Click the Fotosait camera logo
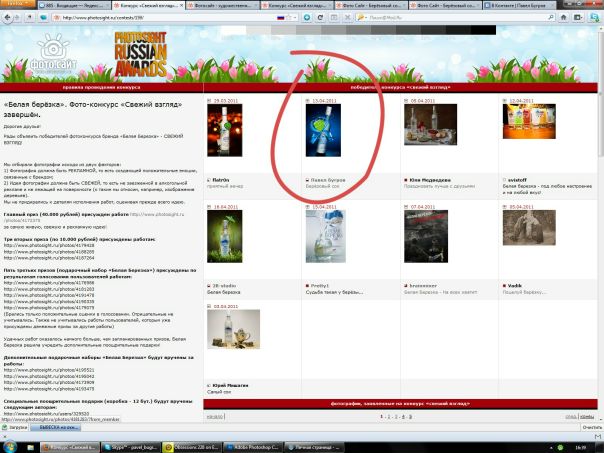 click(x=54, y=54)
